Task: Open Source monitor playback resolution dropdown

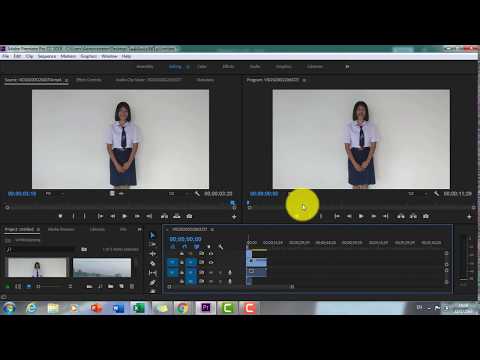Action: point(178,194)
